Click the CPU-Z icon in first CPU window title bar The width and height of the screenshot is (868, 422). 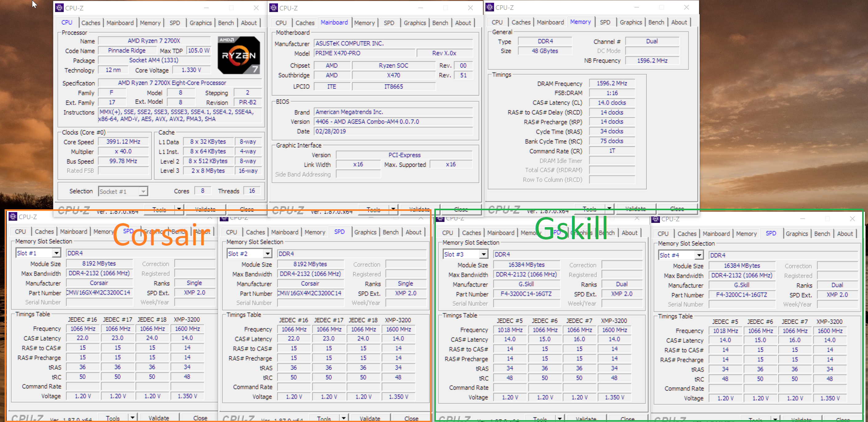[59, 8]
